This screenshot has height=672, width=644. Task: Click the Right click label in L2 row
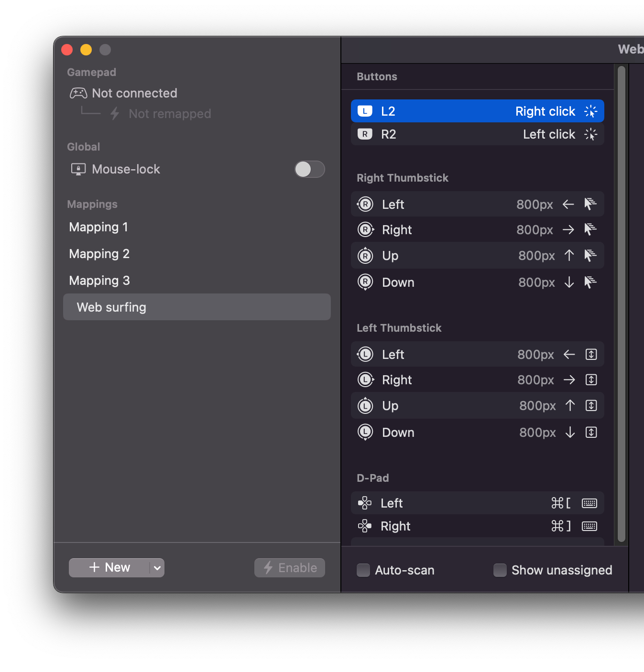545,111
